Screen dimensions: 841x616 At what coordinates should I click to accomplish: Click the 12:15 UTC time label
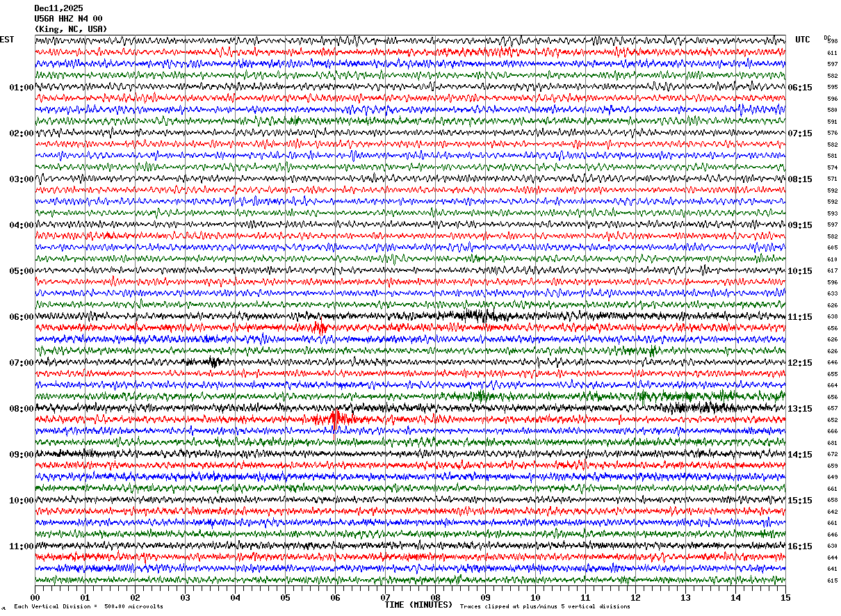(x=800, y=363)
